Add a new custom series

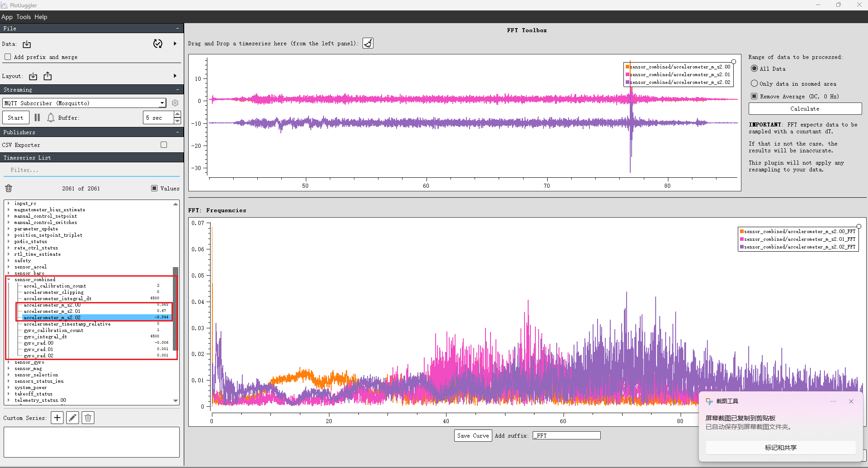click(57, 418)
